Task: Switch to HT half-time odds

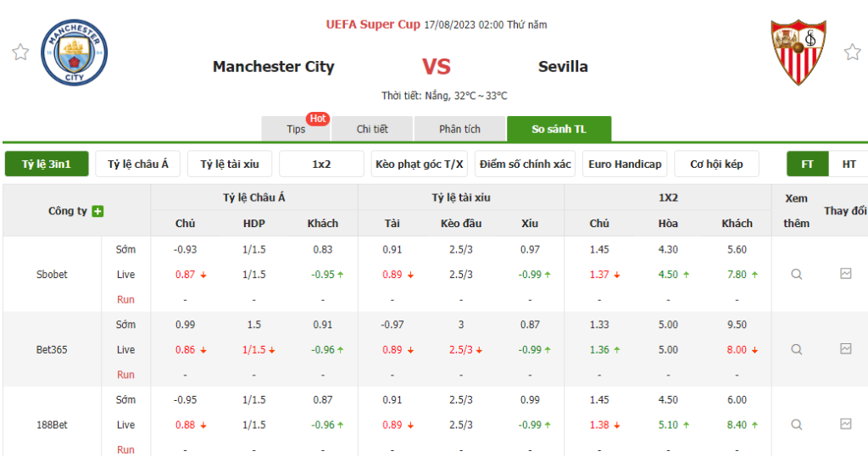Action: coord(849,164)
